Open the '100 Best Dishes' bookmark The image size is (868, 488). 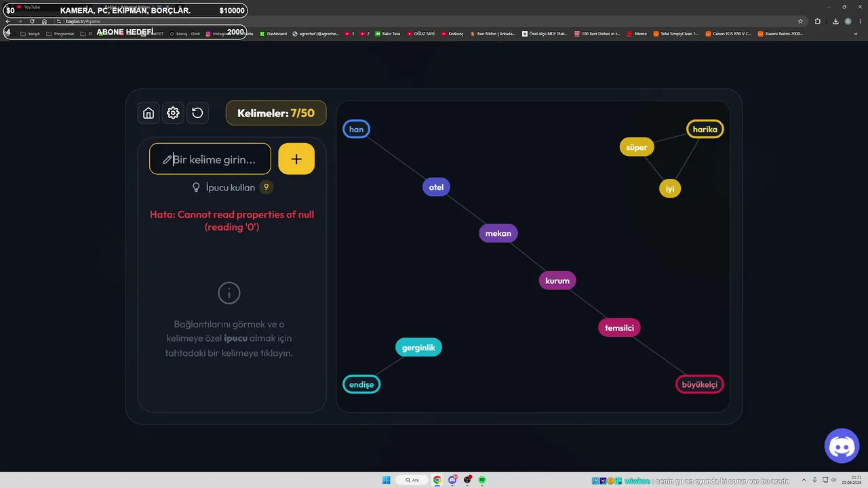coord(597,33)
